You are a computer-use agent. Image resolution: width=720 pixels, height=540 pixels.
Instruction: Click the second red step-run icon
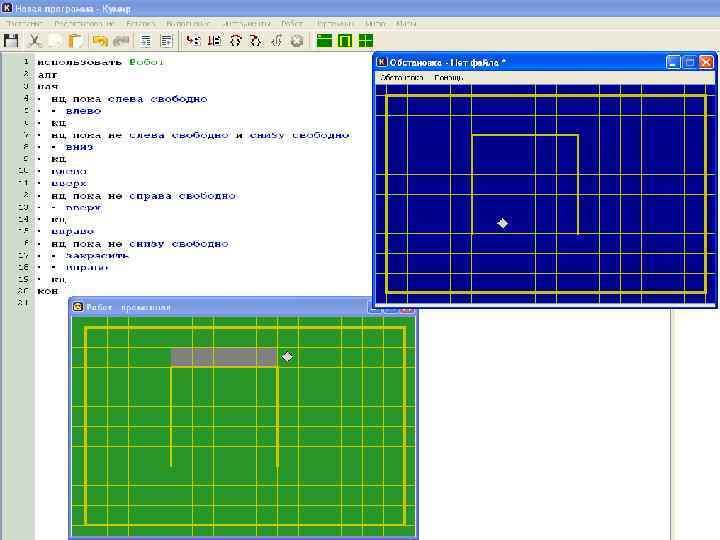[x=214, y=40]
